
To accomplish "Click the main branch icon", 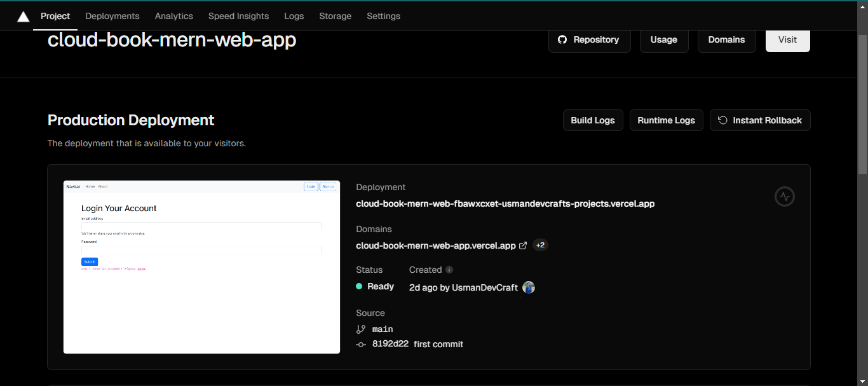I will coord(361,329).
